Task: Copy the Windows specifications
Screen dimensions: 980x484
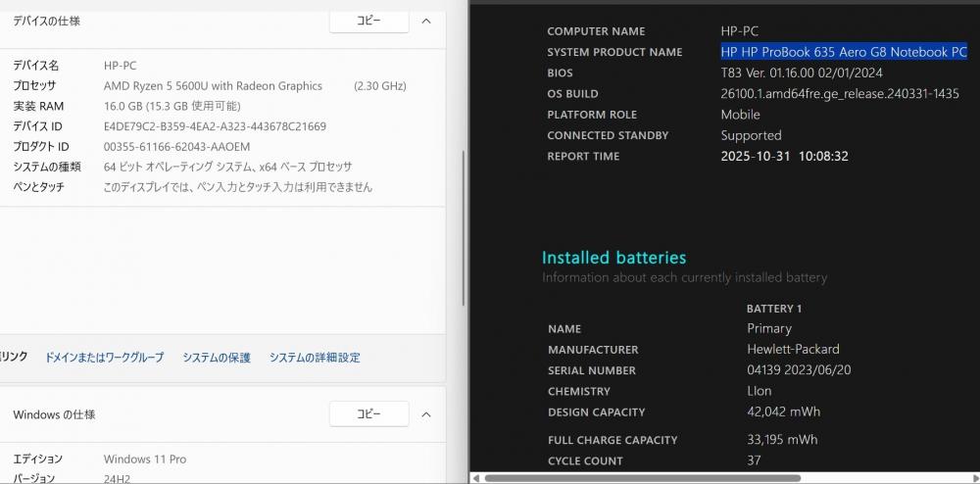Action: 368,414
